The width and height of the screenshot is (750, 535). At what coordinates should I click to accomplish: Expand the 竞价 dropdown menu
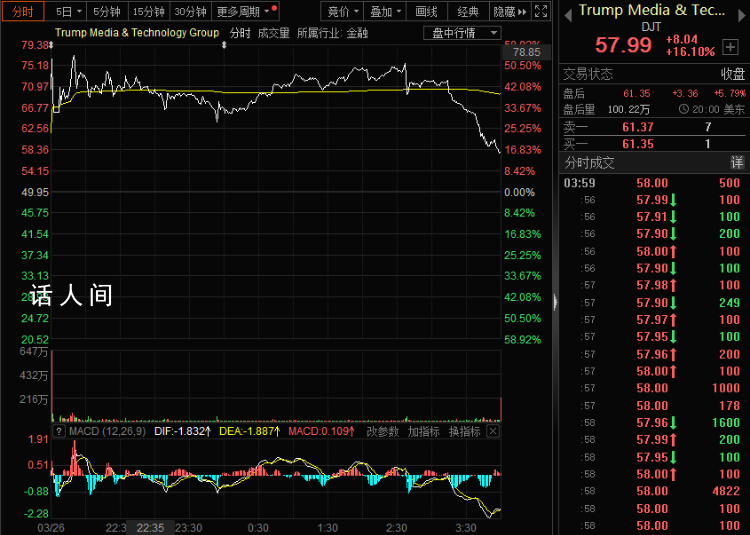344,12
